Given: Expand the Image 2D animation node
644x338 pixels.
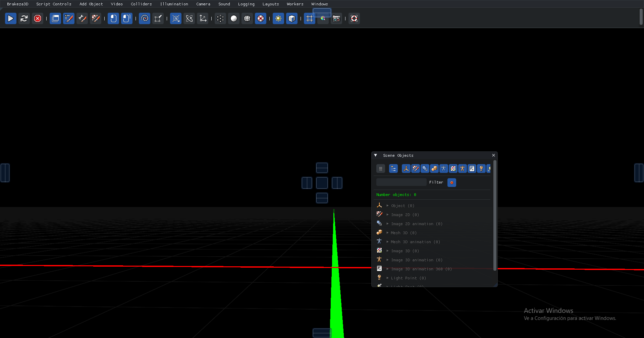Looking at the screenshot, I should tap(387, 224).
